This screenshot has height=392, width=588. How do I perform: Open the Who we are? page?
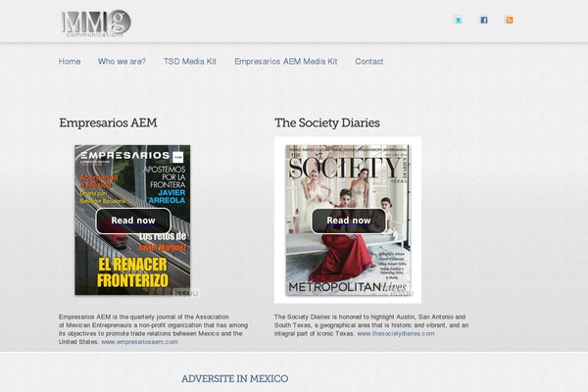coord(122,62)
